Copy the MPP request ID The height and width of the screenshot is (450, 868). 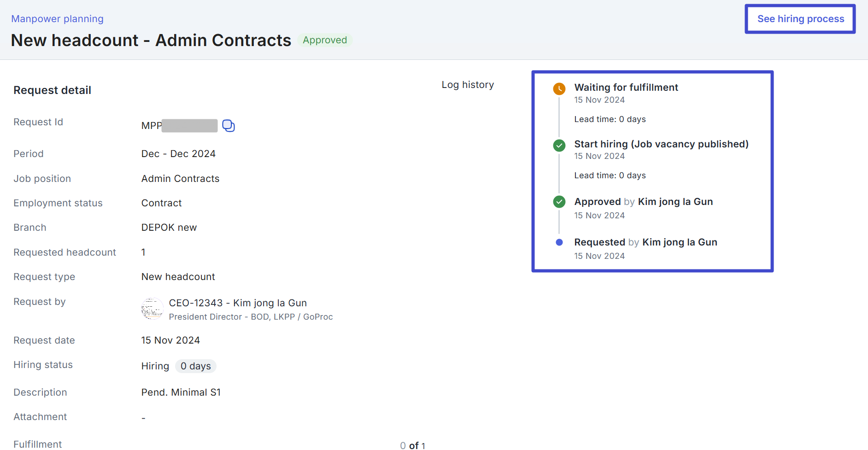point(229,126)
